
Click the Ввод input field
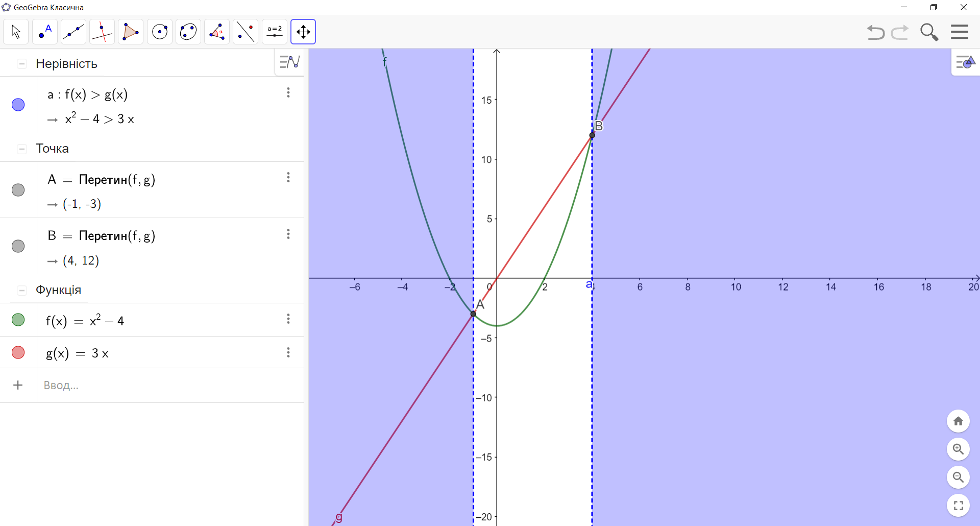102,386
